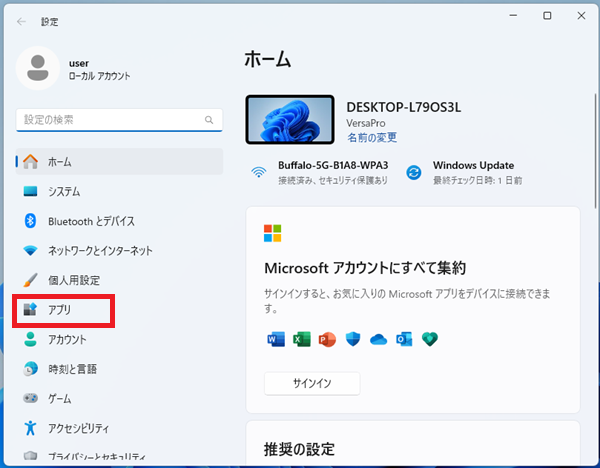Click the network Wi-Fi diamond icon

click(x=31, y=251)
